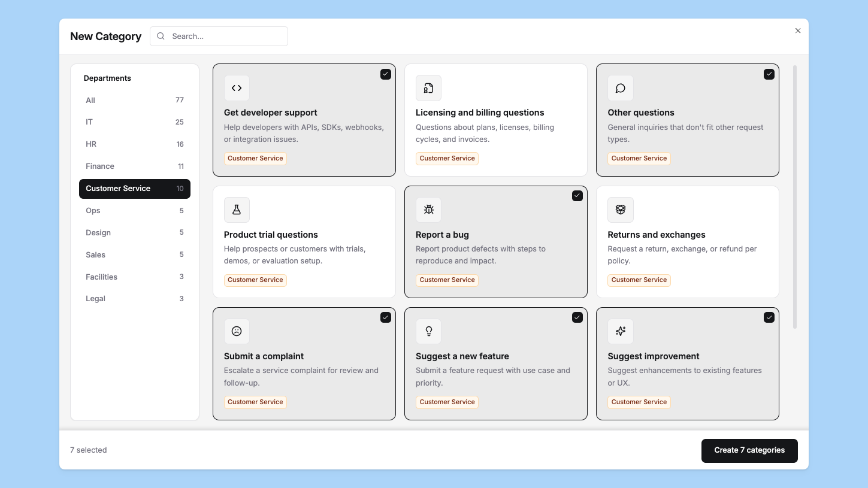Click the Licensing and billing invoice icon
The height and width of the screenshot is (488, 868).
[428, 88]
